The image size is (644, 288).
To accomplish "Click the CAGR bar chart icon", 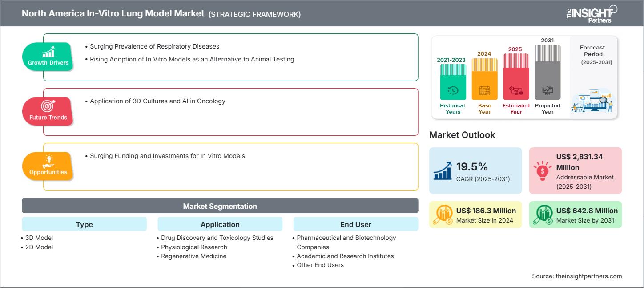I will coord(443,170).
